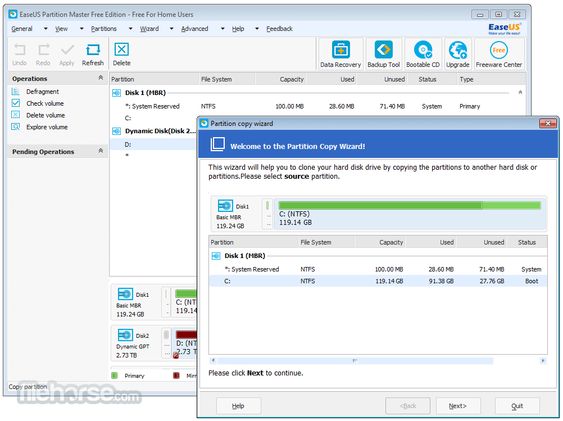Image resolution: width=563 pixels, height=421 pixels.
Task: Open the View menu dropdown arrow
Action: coord(82,29)
